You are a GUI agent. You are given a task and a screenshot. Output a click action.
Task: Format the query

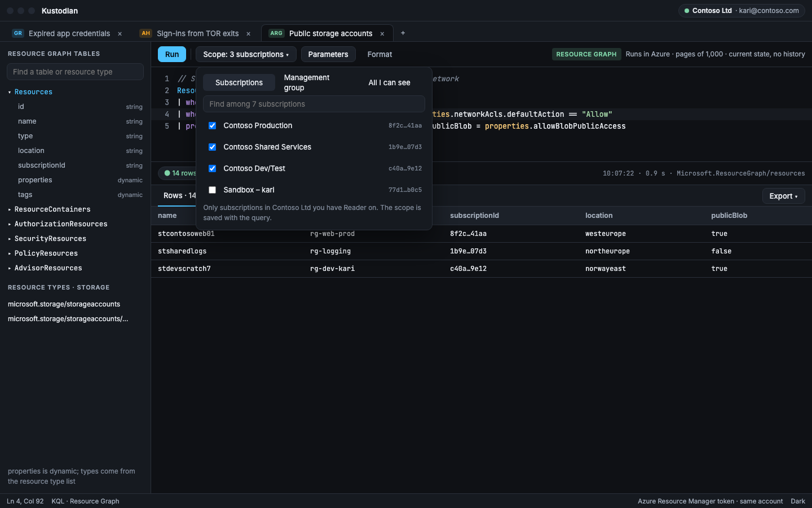(x=379, y=54)
